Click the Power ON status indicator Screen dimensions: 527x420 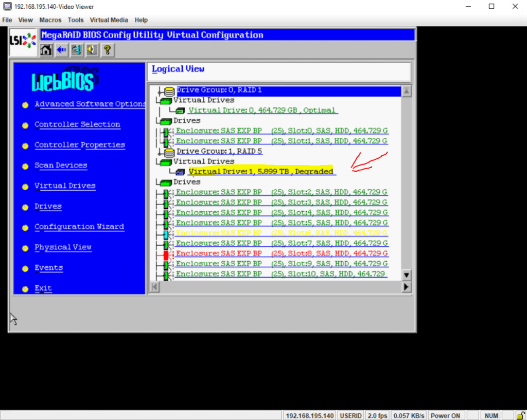445,416
